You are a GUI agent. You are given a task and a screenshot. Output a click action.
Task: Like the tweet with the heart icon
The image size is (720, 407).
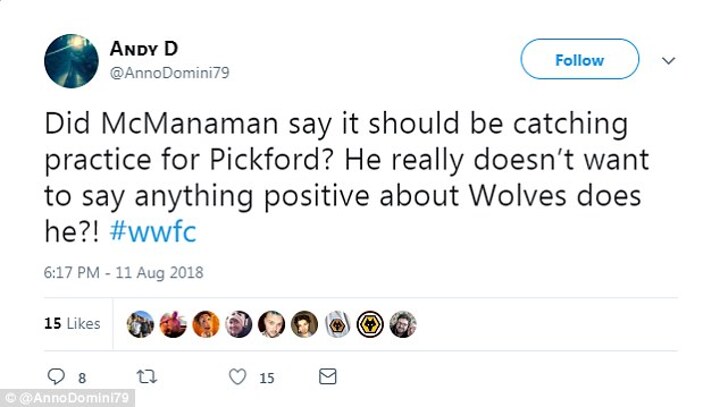(x=238, y=377)
